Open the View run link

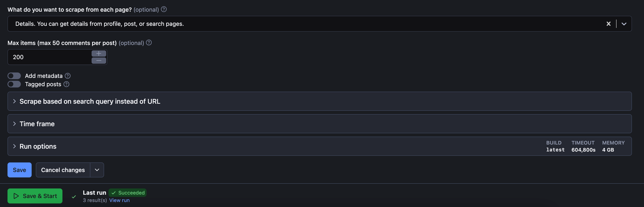(x=120, y=200)
